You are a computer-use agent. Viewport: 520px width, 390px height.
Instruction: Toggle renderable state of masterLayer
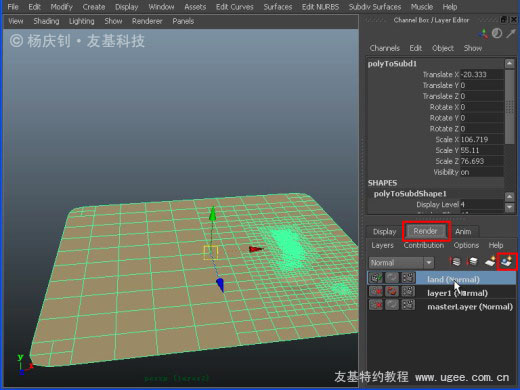tap(376, 305)
